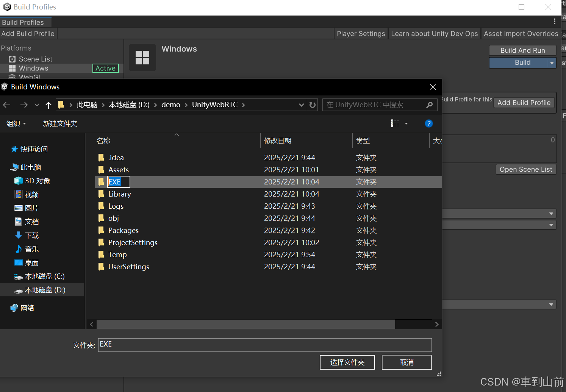
Task: Expand the address bar history dropdown
Action: tap(302, 105)
